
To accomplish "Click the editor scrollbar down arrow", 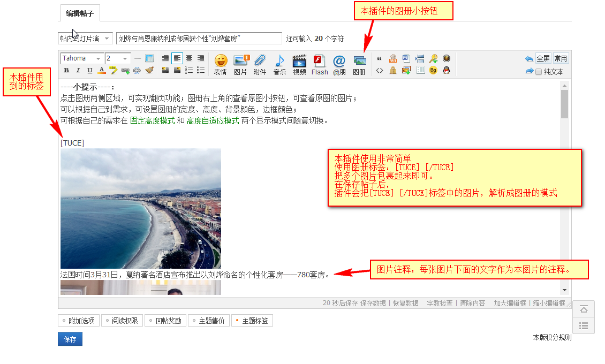I will pos(564,290).
